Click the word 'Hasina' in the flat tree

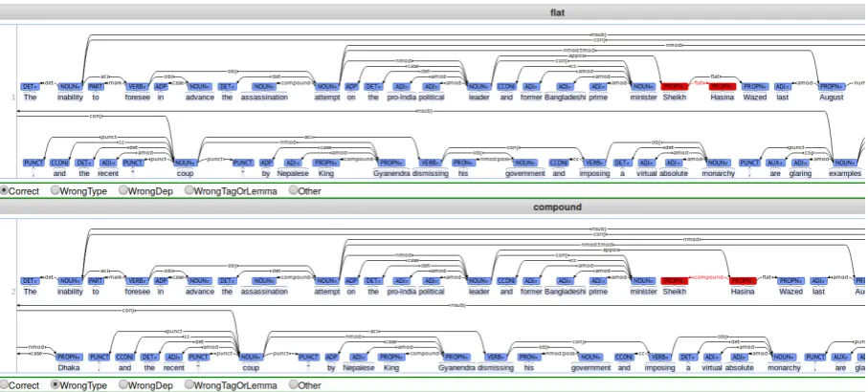tap(723, 97)
